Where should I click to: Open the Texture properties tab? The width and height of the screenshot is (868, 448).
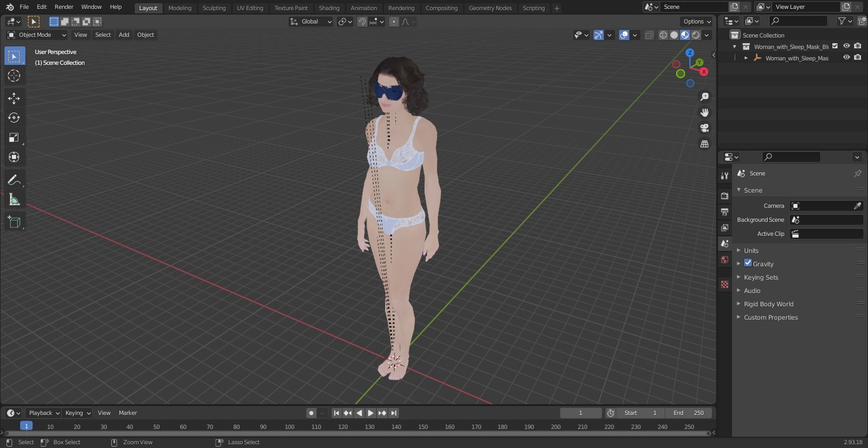coord(724,284)
